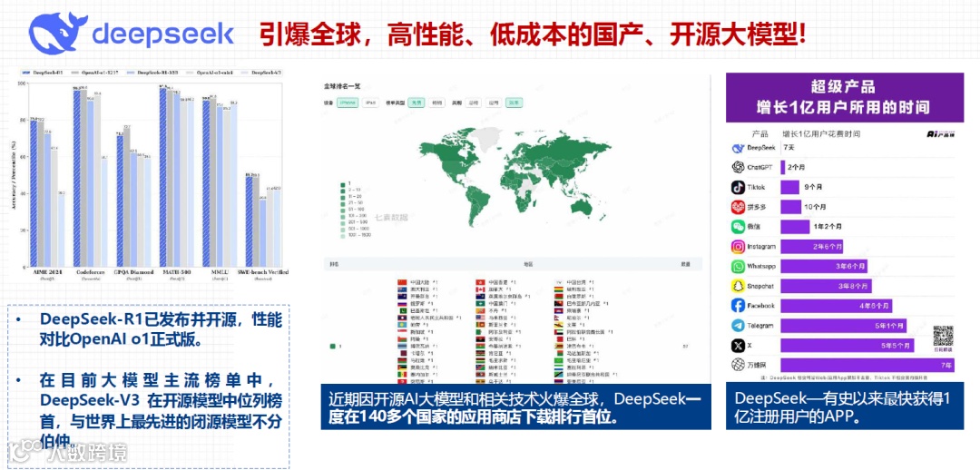Click the AI产品榜 logo in chart corner
The height and width of the screenshot is (470, 980).
point(940,133)
